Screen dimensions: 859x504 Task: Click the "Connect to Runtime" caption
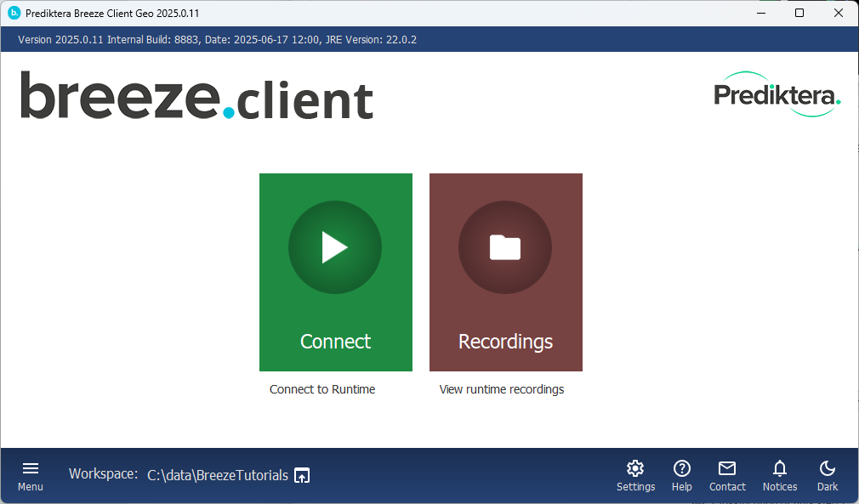tap(322, 389)
